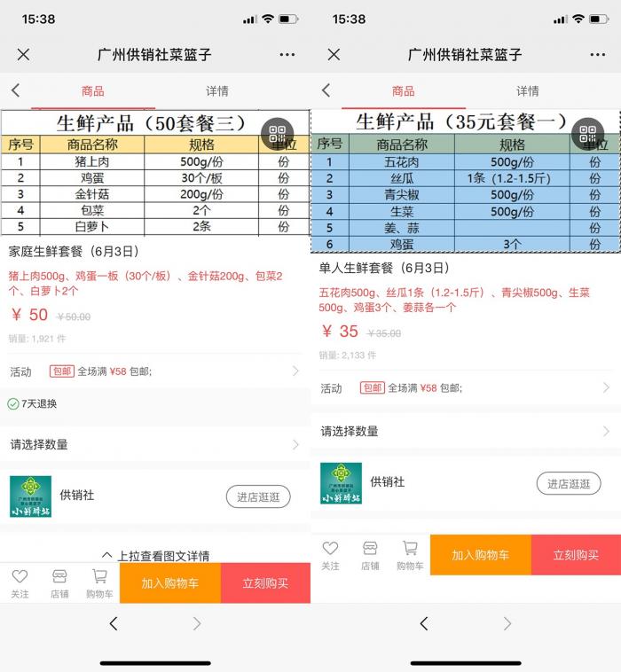Tap the left 广州供销社菜篮子 page title

(x=154, y=55)
